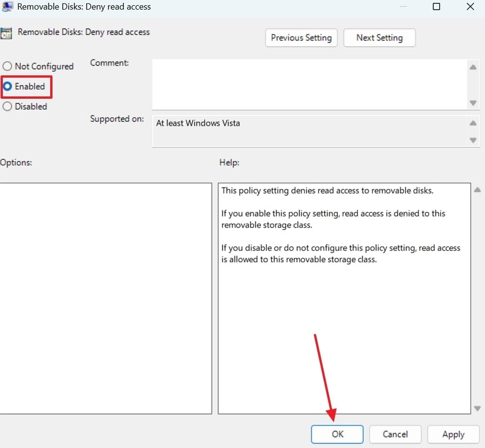Viewport: 485px width, 448px height.
Task: Click the Supported on scroll-down arrow
Action: tap(473, 139)
